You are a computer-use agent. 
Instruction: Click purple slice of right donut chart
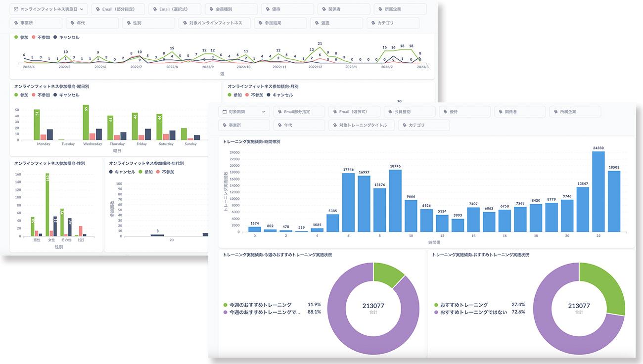click(x=551, y=326)
